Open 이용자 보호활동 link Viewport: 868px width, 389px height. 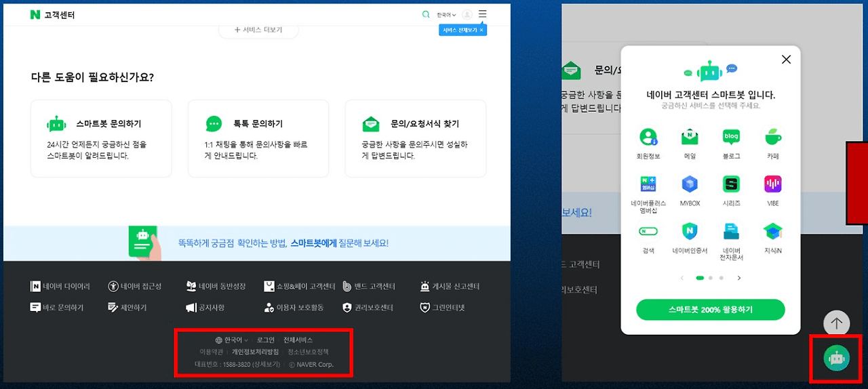pyautogui.click(x=294, y=308)
